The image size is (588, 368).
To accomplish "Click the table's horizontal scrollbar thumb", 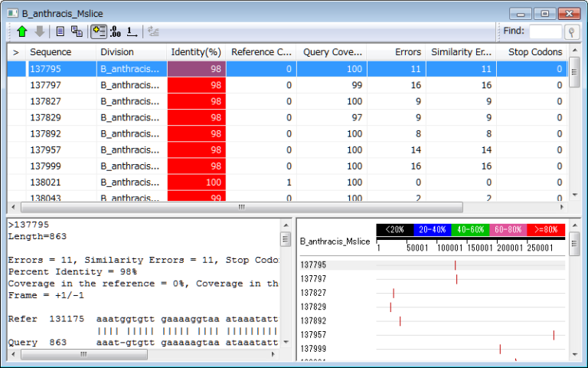I will pyautogui.click(x=242, y=207).
